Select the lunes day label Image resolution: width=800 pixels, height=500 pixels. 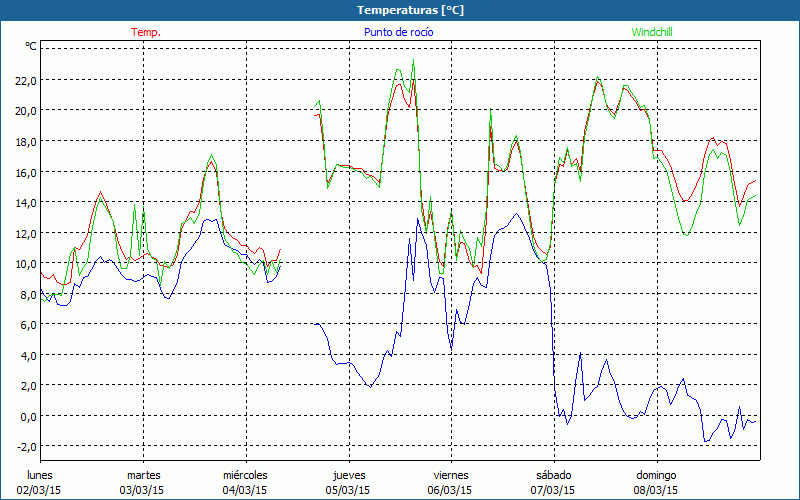[x=40, y=475]
